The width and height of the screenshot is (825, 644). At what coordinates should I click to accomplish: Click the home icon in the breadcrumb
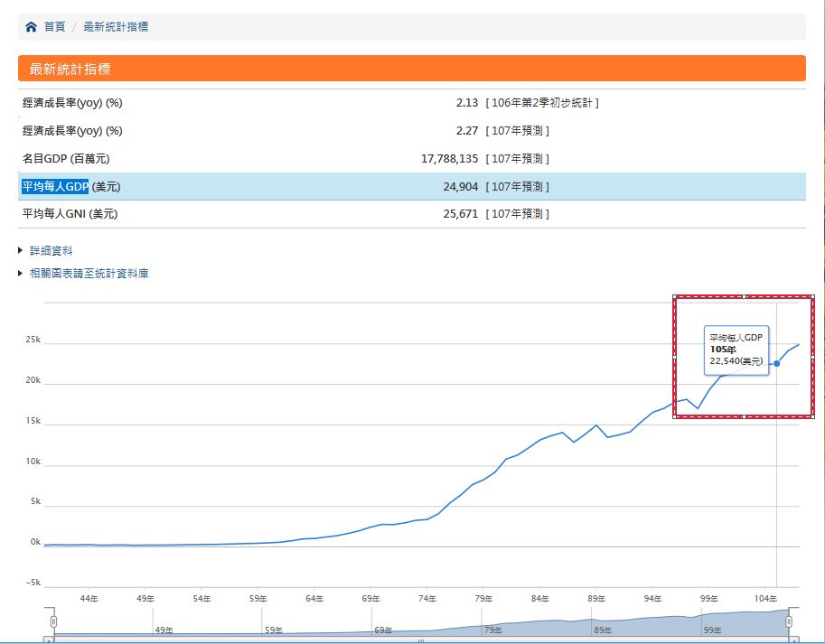tap(32, 27)
